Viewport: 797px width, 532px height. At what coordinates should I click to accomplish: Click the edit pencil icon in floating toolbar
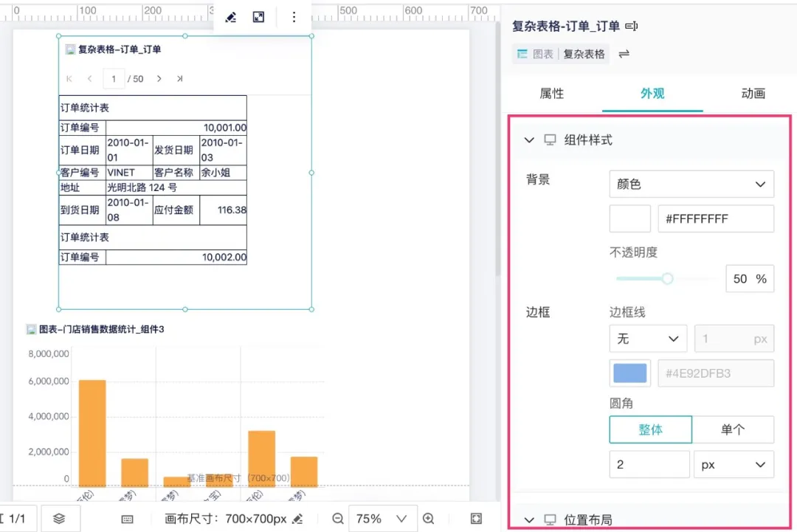(x=231, y=17)
